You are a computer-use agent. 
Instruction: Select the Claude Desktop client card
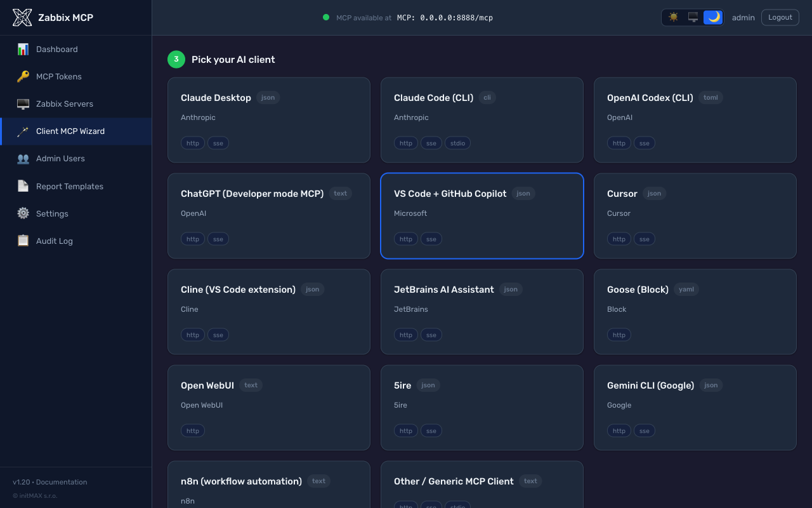[269, 120]
